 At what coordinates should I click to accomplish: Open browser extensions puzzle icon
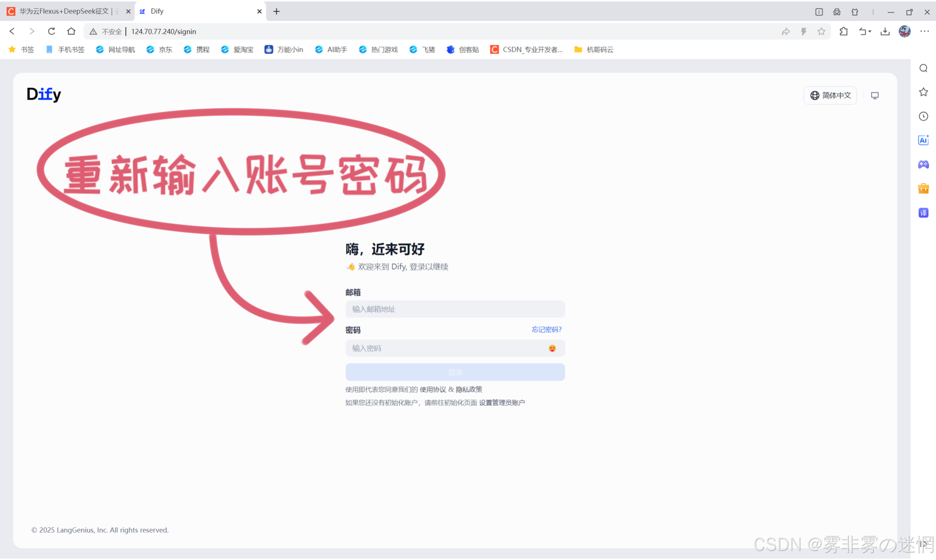coord(843,31)
